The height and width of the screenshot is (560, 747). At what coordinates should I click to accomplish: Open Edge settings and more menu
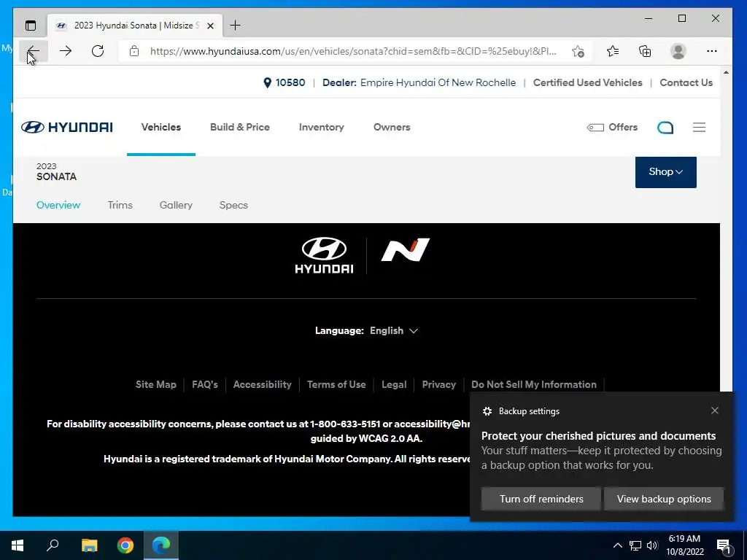(x=712, y=51)
